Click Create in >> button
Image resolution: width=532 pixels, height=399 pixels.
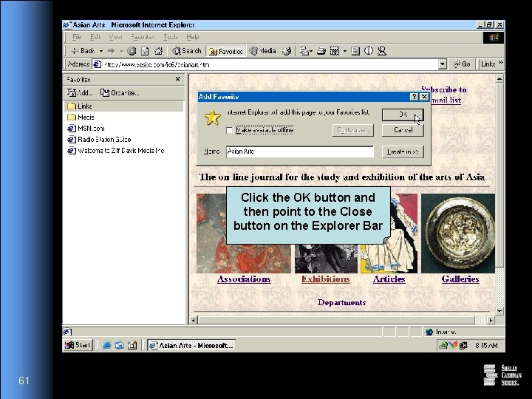(403, 151)
